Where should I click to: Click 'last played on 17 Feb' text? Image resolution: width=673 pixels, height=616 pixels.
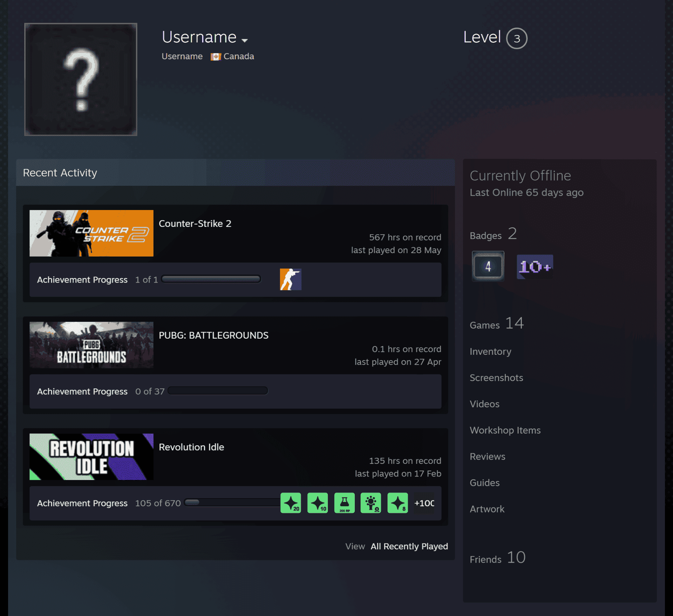coord(398,474)
